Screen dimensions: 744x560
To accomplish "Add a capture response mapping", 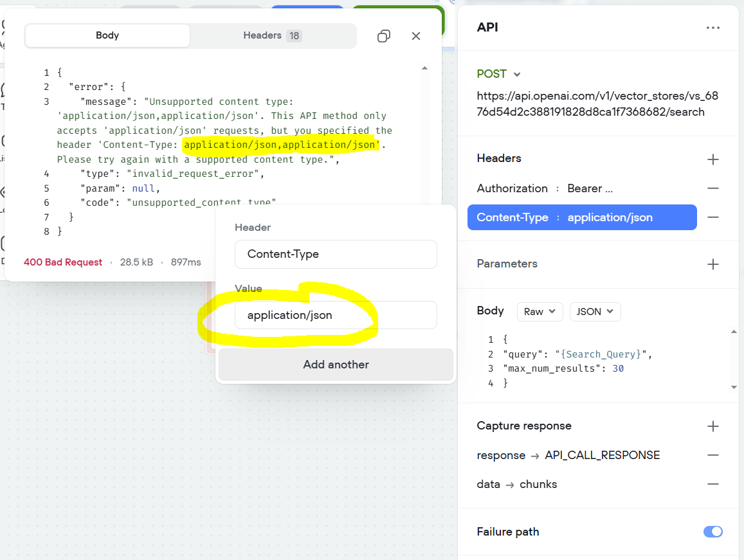I will 712,426.
